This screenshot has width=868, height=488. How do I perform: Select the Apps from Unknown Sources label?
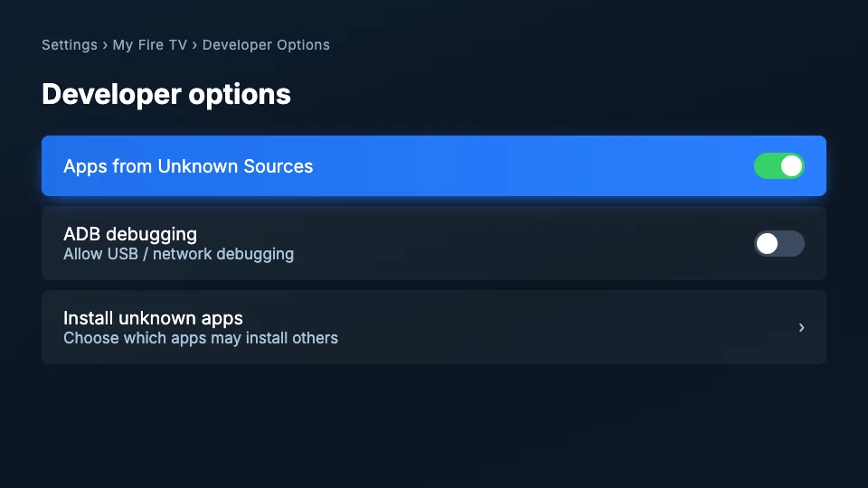[188, 166]
